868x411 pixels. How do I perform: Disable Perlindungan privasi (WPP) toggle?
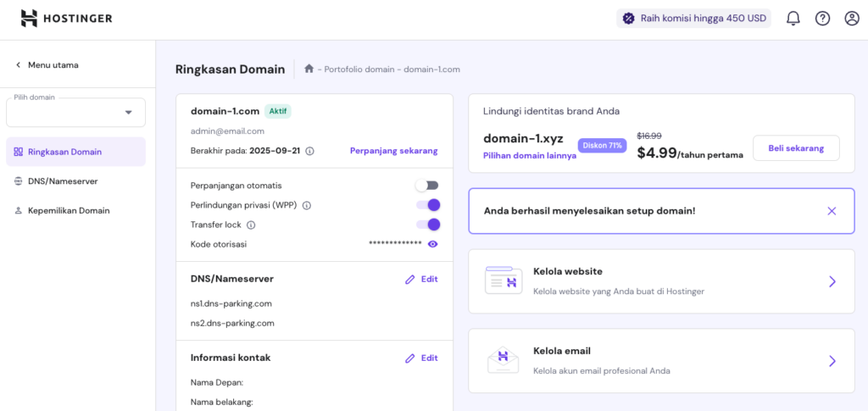428,205
